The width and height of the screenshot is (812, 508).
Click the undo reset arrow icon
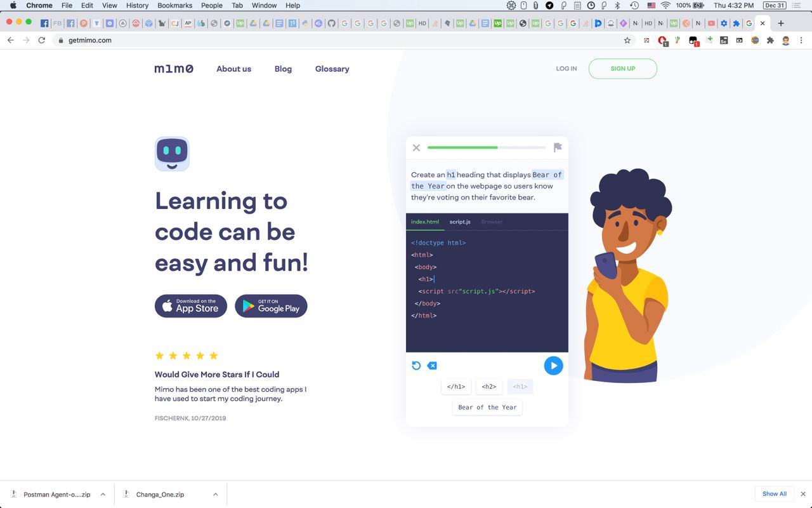416,366
